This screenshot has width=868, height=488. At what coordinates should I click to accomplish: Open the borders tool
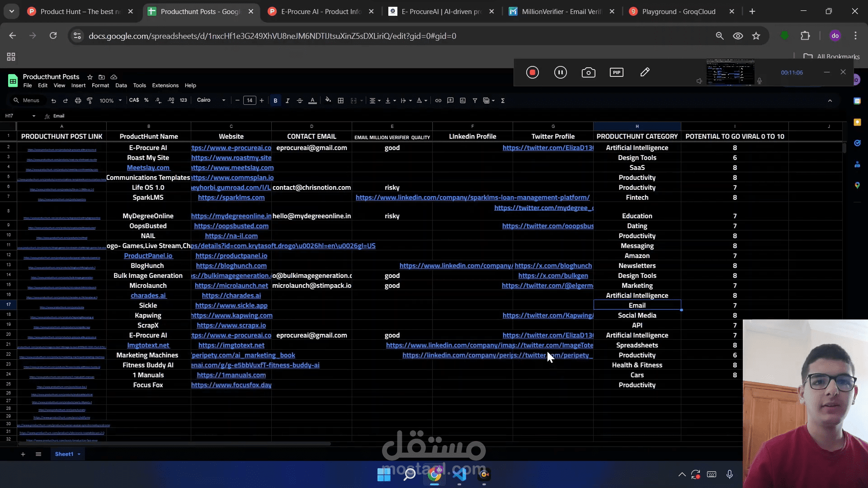coord(341,100)
